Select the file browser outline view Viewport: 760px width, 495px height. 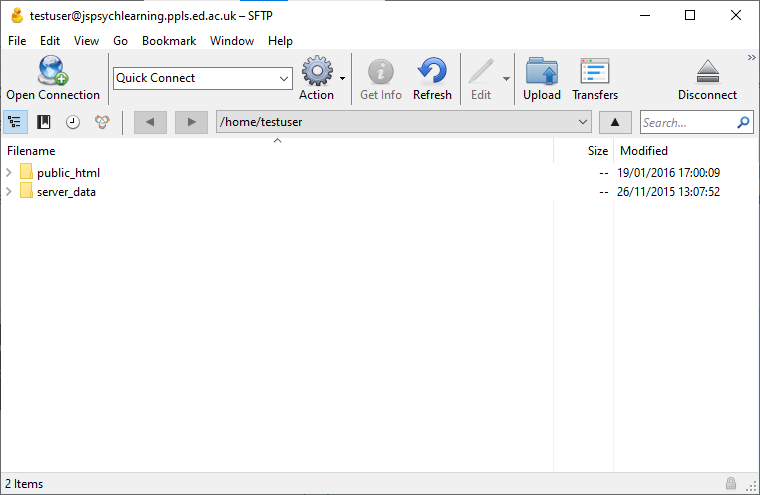coord(15,122)
